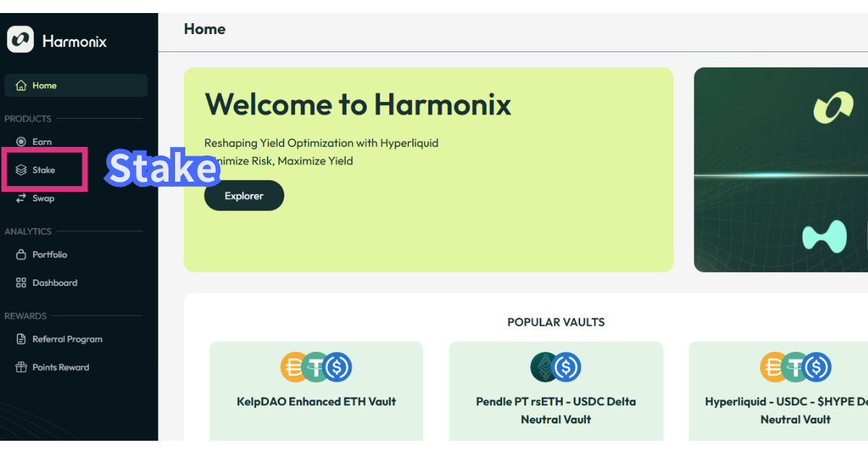This screenshot has width=868, height=456.
Task: Click the PRODUCTS section label
Action: pos(28,119)
